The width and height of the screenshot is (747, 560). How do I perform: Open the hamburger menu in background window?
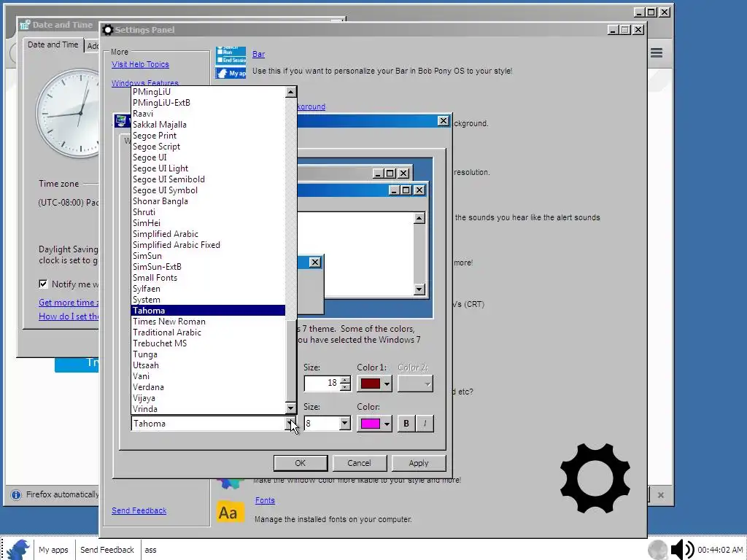tap(657, 52)
